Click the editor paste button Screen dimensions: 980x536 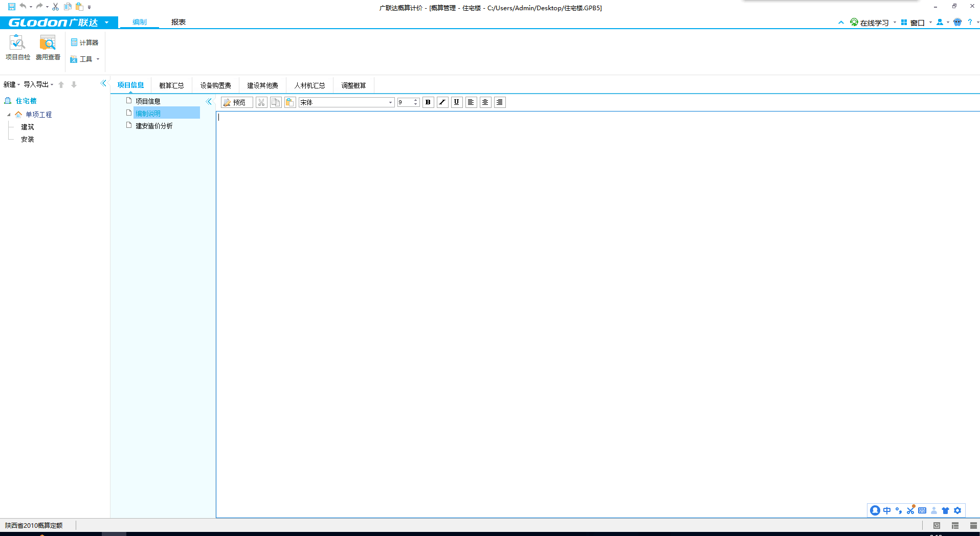pyautogui.click(x=290, y=102)
